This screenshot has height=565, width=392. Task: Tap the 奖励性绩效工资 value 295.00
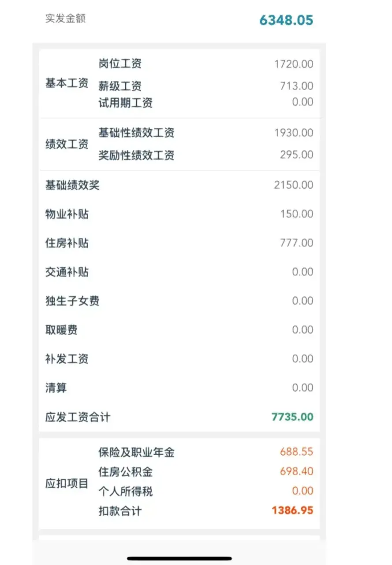[297, 155]
